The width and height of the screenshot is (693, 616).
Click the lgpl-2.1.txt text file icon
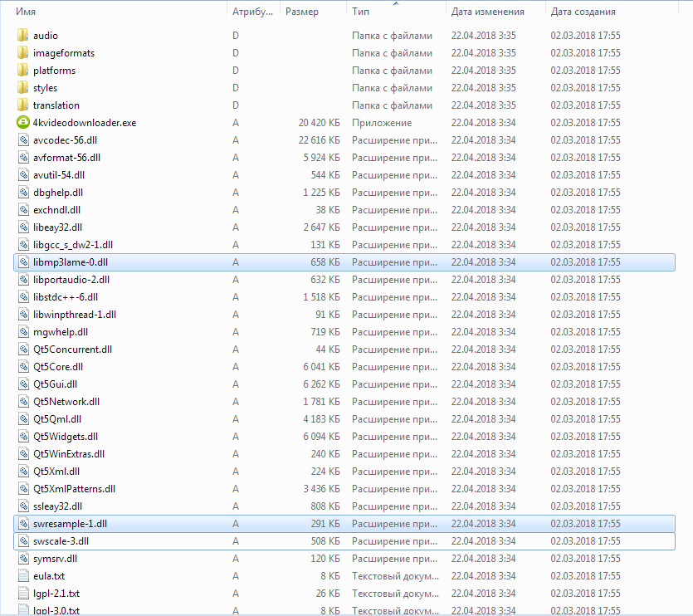pos(23,594)
